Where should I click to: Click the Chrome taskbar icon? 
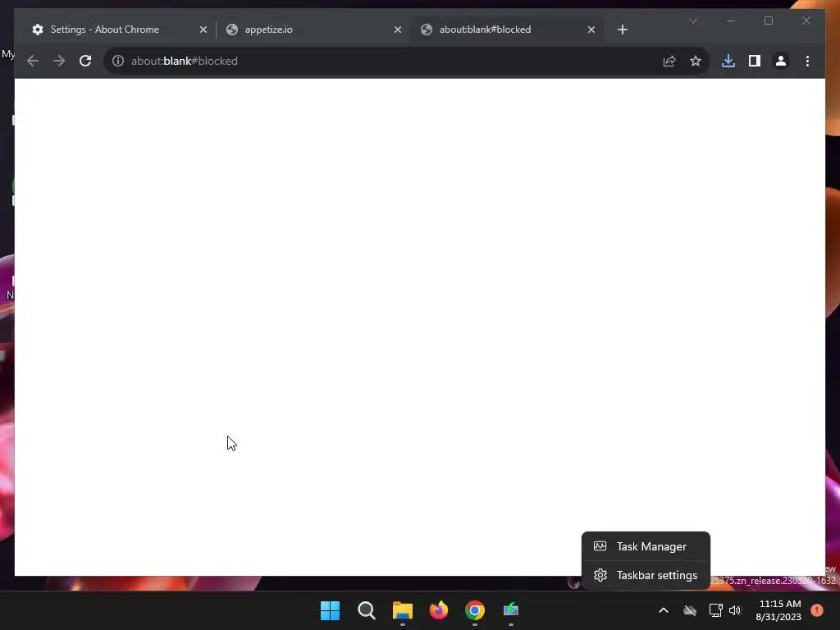475,610
